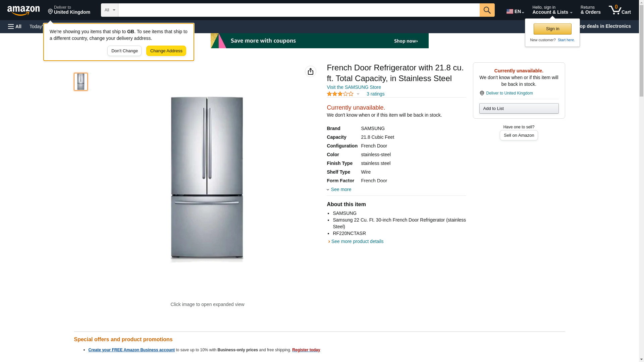Open the All hamburger menu
The height and width of the screenshot is (362, 644).
click(x=15, y=26)
